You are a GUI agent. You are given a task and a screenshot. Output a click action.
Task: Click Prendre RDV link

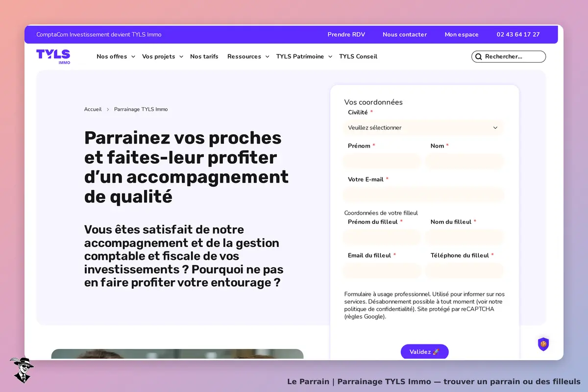[346, 34]
